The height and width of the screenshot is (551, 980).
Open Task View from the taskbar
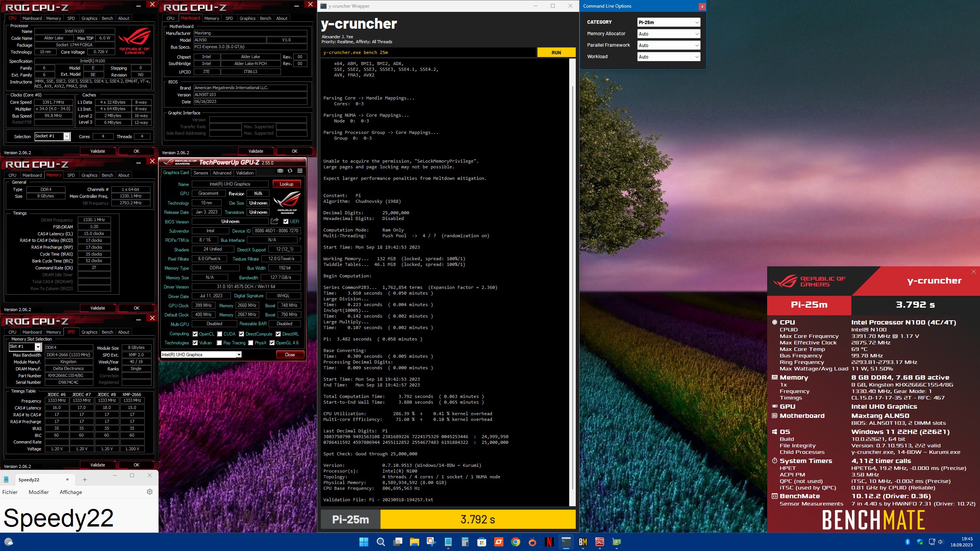click(398, 542)
